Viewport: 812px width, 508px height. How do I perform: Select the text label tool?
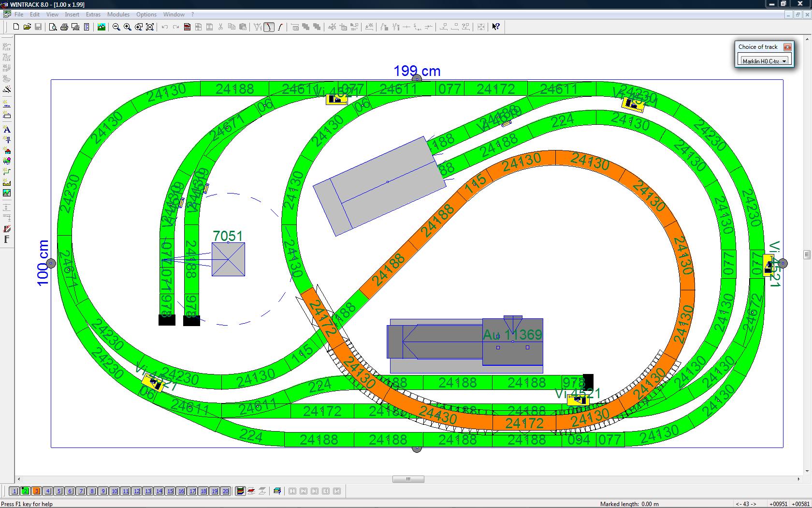[7, 130]
